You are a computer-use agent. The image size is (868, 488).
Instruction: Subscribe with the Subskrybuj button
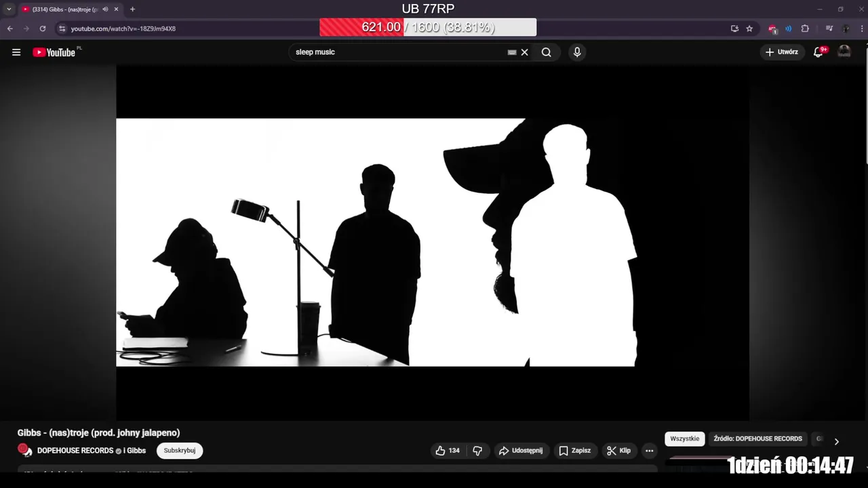coord(180,451)
